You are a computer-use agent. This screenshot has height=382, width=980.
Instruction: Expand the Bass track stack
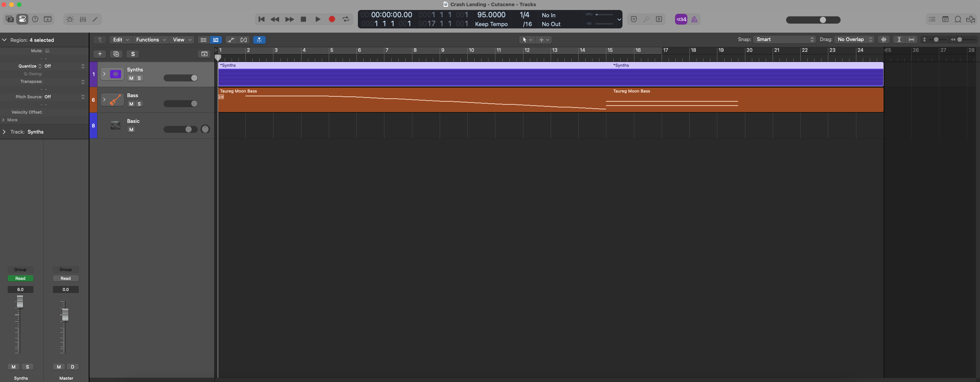point(104,99)
